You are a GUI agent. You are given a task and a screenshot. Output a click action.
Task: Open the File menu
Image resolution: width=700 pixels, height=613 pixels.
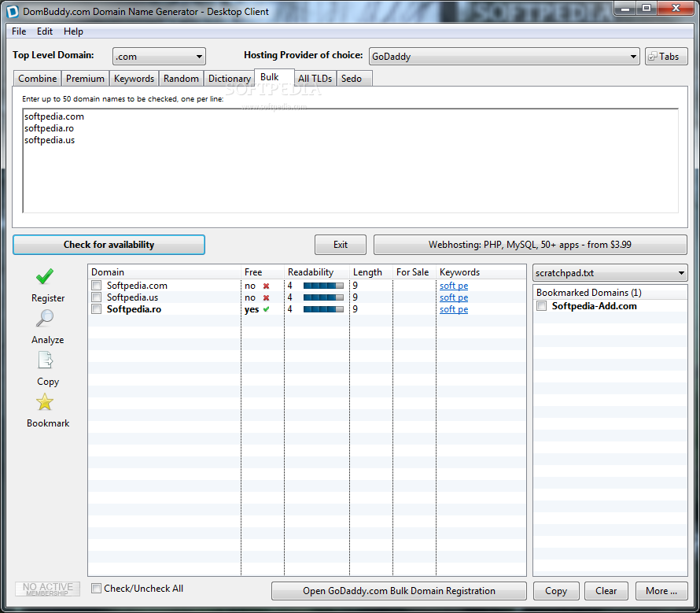19,31
